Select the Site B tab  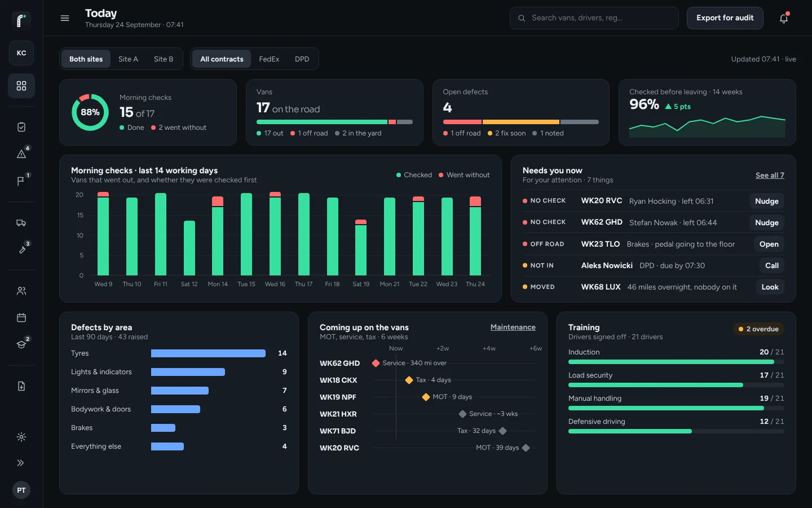tap(164, 59)
